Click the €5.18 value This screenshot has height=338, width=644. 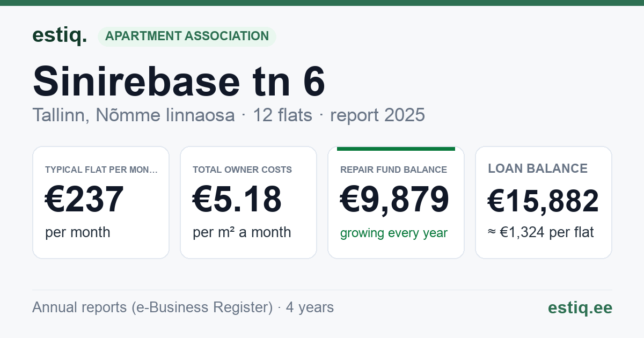(x=237, y=199)
